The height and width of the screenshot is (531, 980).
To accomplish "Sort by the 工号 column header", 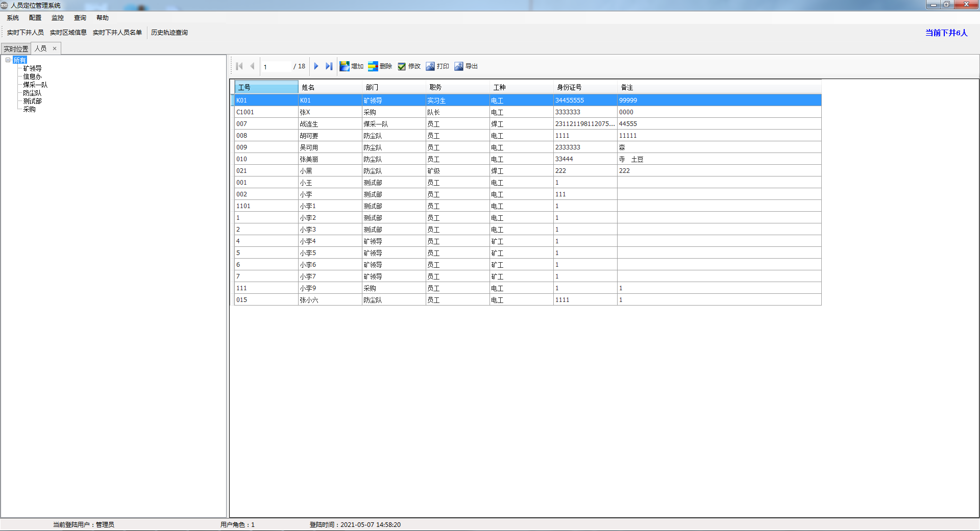I will (x=265, y=87).
